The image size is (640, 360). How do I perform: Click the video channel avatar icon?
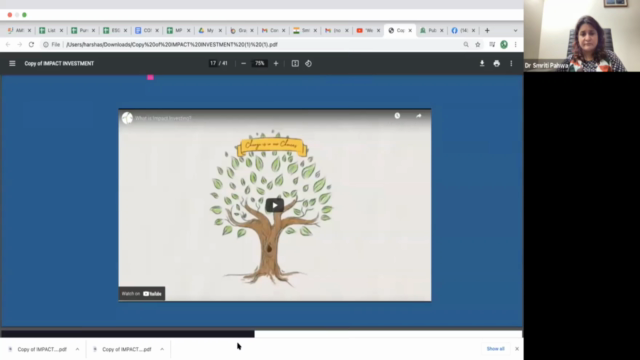127,118
